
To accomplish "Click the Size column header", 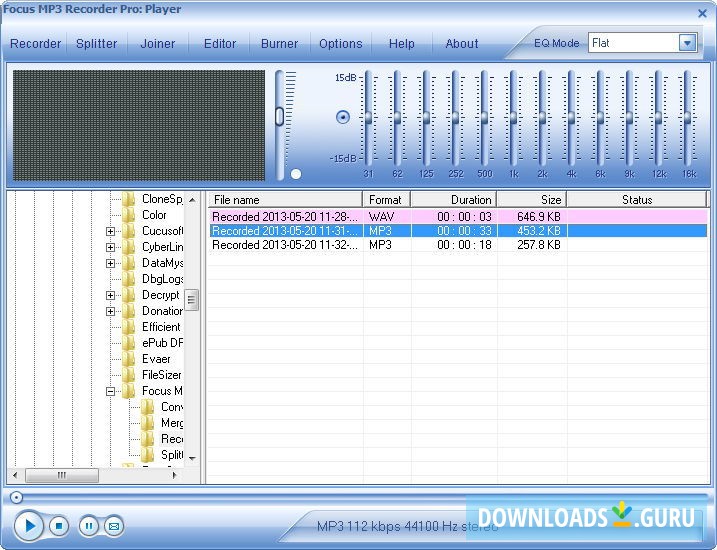I will [532, 200].
